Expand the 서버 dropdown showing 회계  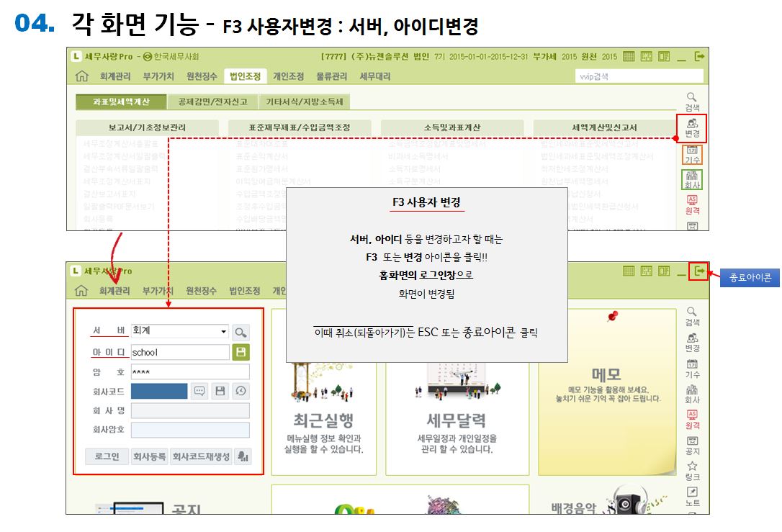224,332
